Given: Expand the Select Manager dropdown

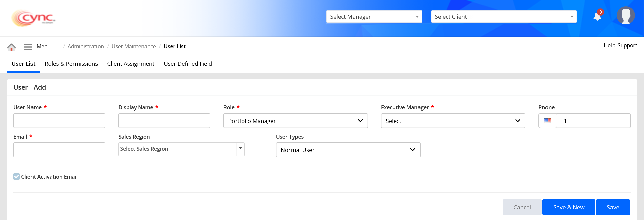Looking at the screenshot, I should 374,17.
